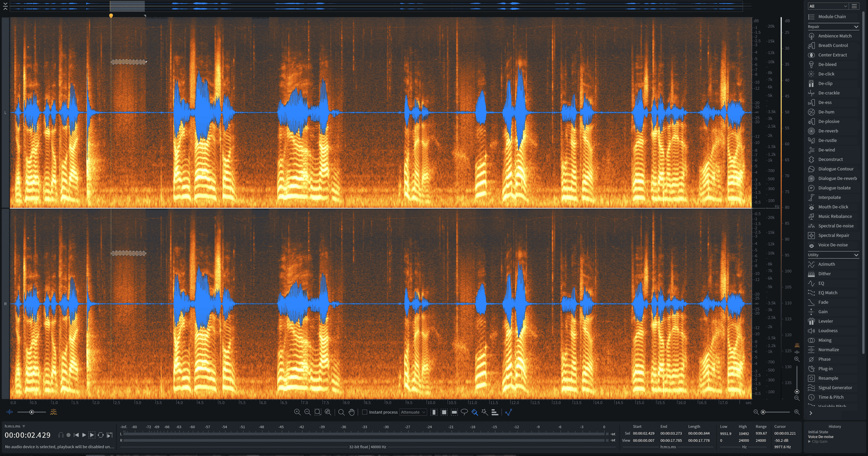Toggle the record button

coord(68,435)
